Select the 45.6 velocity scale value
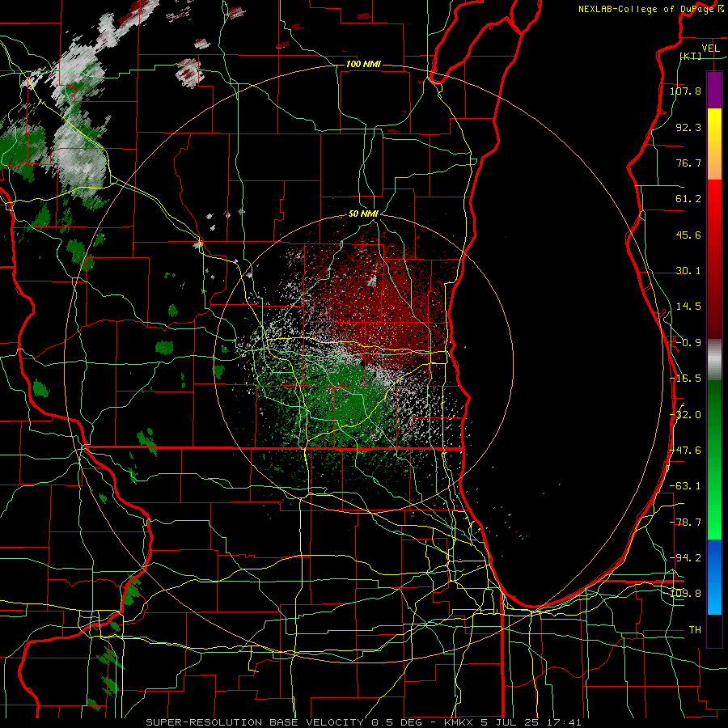The height and width of the screenshot is (728, 728). coord(688,235)
